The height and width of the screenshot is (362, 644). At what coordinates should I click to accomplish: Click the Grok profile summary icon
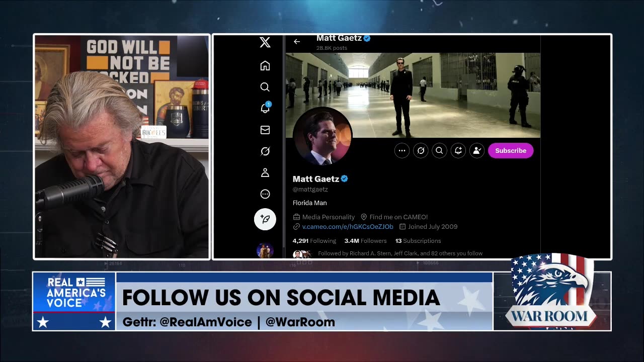coord(421,150)
